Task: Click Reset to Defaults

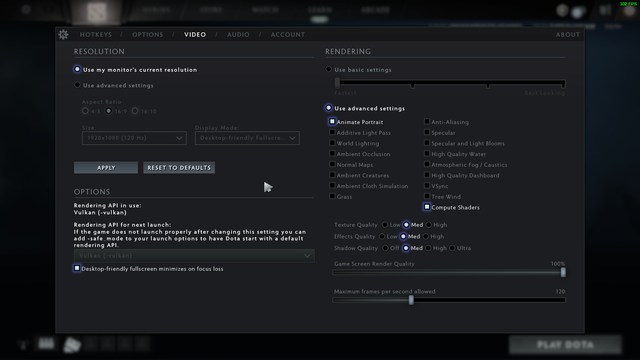Action: pyautogui.click(x=179, y=168)
